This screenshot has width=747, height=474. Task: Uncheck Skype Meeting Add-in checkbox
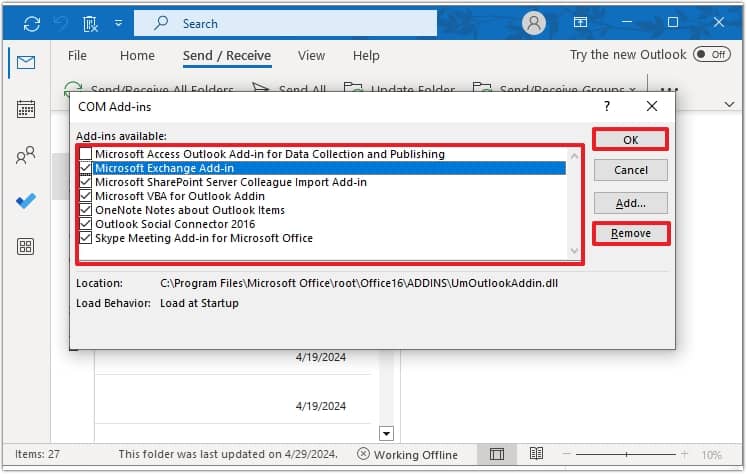[85, 238]
